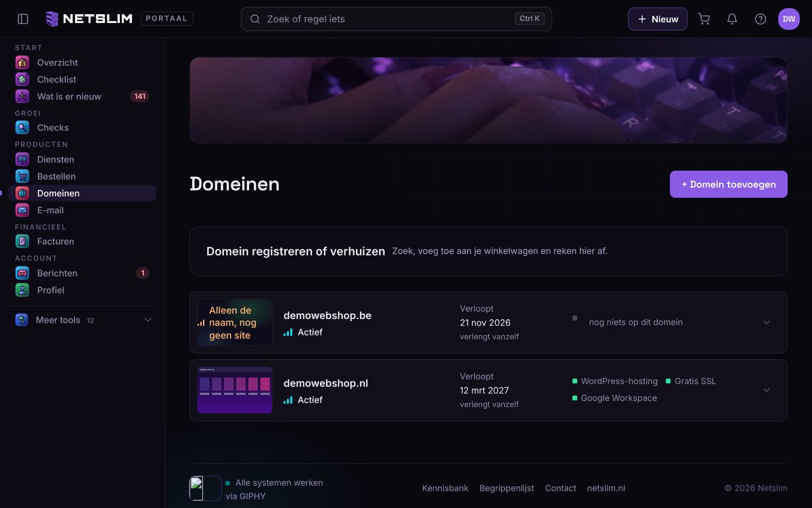Open the help question mark icon
This screenshot has height=508, width=812.
(761, 19)
